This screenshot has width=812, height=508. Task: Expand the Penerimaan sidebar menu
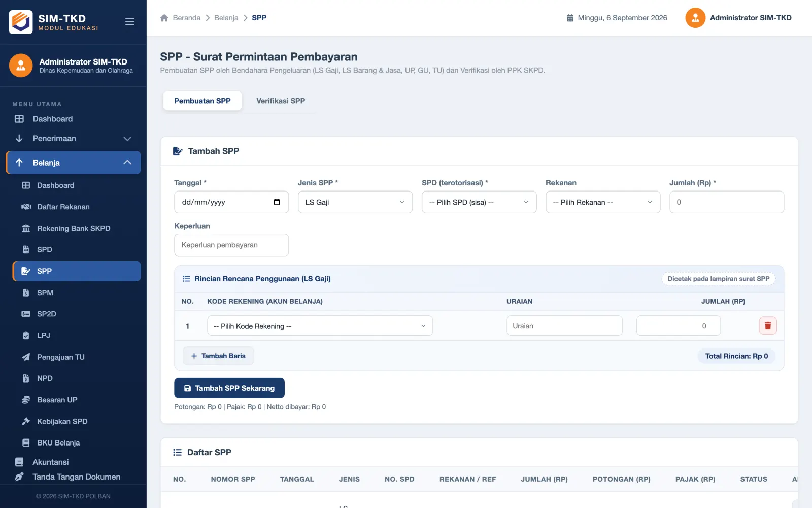(74, 139)
